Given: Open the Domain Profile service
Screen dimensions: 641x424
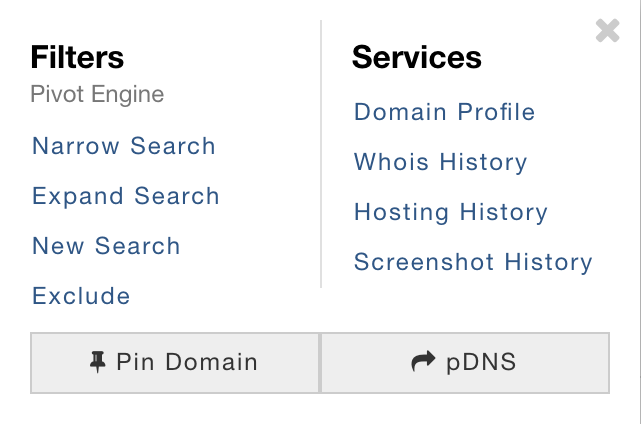Looking at the screenshot, I should pos(444,112).
